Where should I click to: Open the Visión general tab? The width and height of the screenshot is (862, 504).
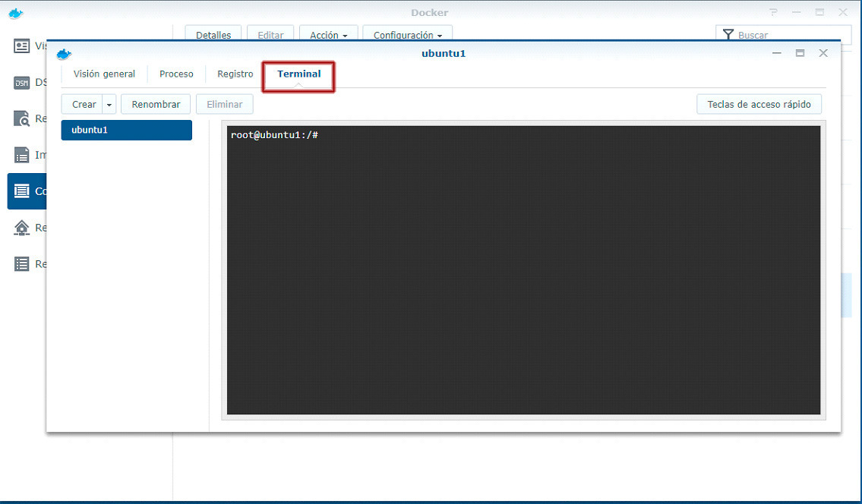click(104, 74)
